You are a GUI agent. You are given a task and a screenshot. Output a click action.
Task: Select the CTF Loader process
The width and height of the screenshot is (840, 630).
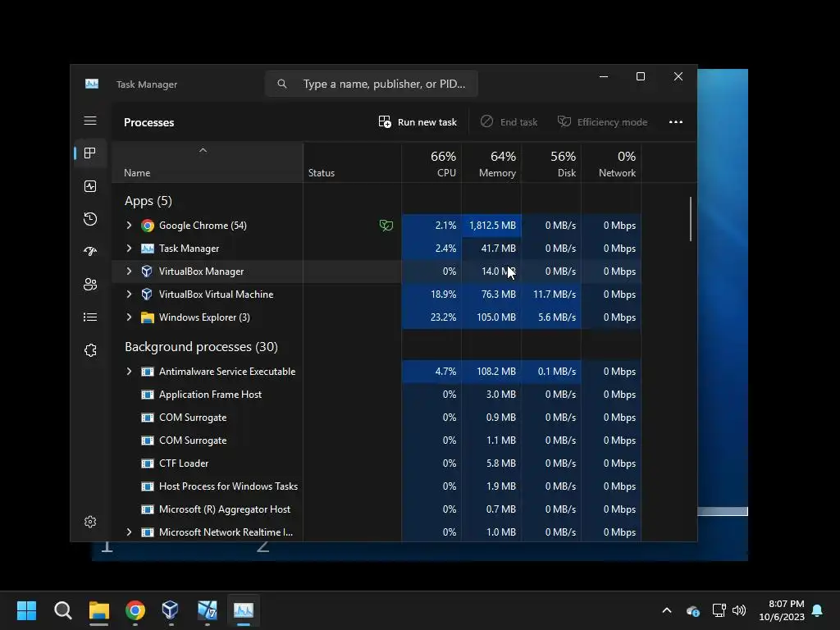376,463
